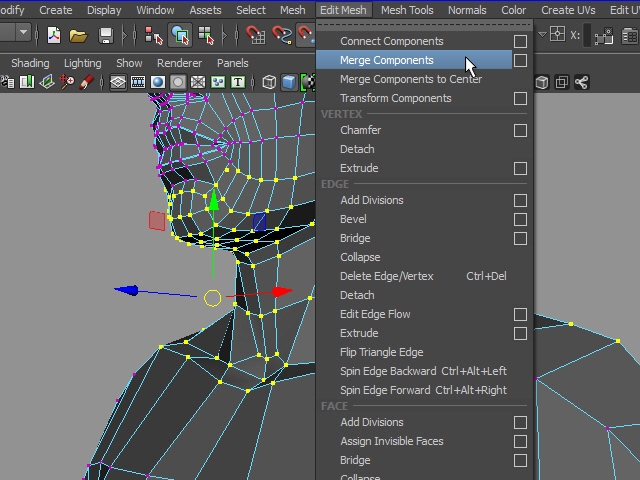Open Transform Components option box

pyautogui.click(x=520, y=98)
